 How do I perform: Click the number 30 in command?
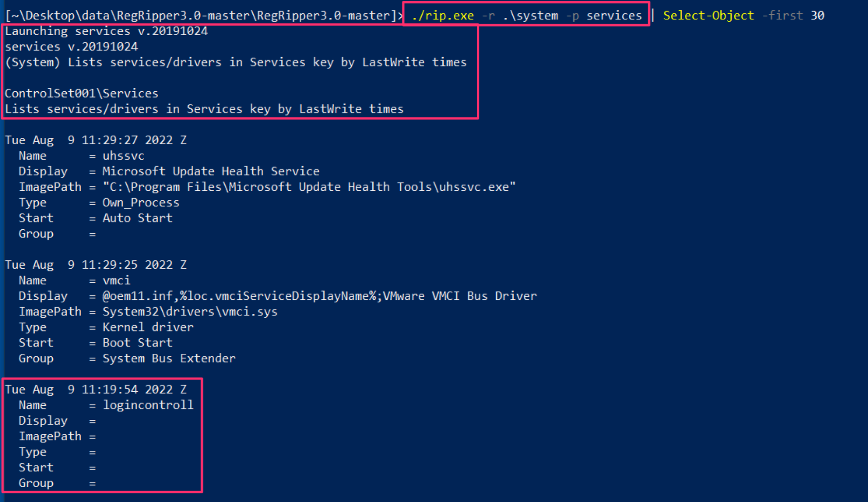click(817, 16)
